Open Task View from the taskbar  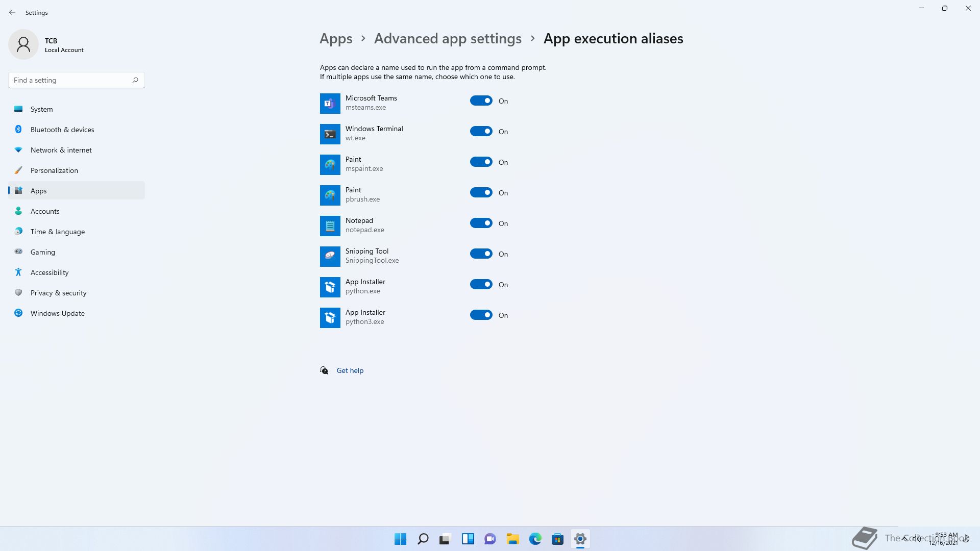coord(446,539)
